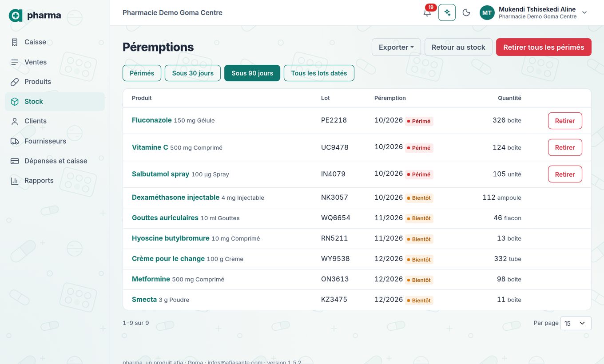Click Périmé badge on Fluconazole row
This screenshot has width=604, height=364.
pos(419,121)
